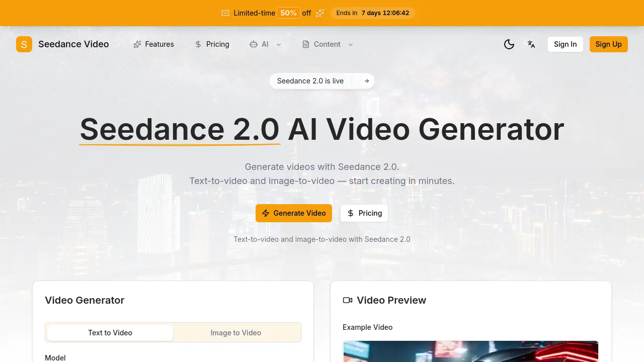Click the arrow beside Seedance 2.0 is live
The image size is (644, 362).
pyautogui.click(x=367, y=81)
